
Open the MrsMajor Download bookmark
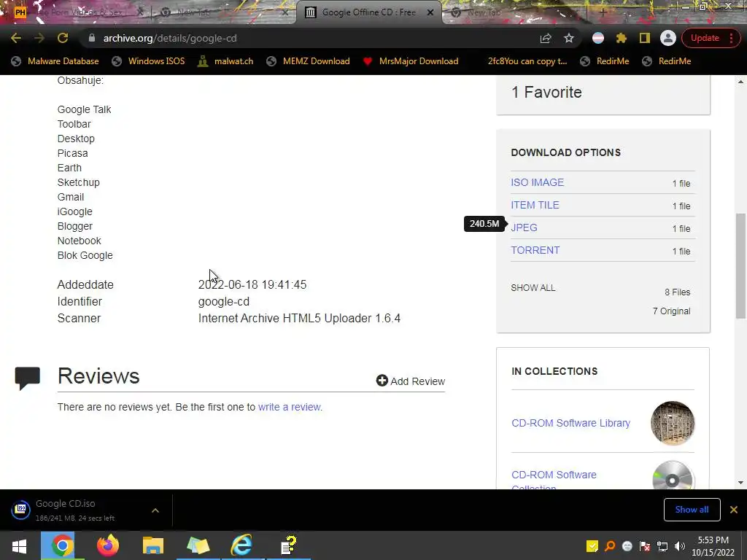(x=410, y=61)
